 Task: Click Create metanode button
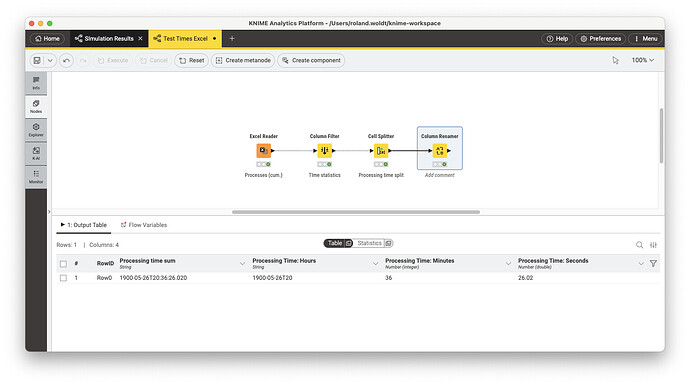pyautogui.click(x=243, y=60)
